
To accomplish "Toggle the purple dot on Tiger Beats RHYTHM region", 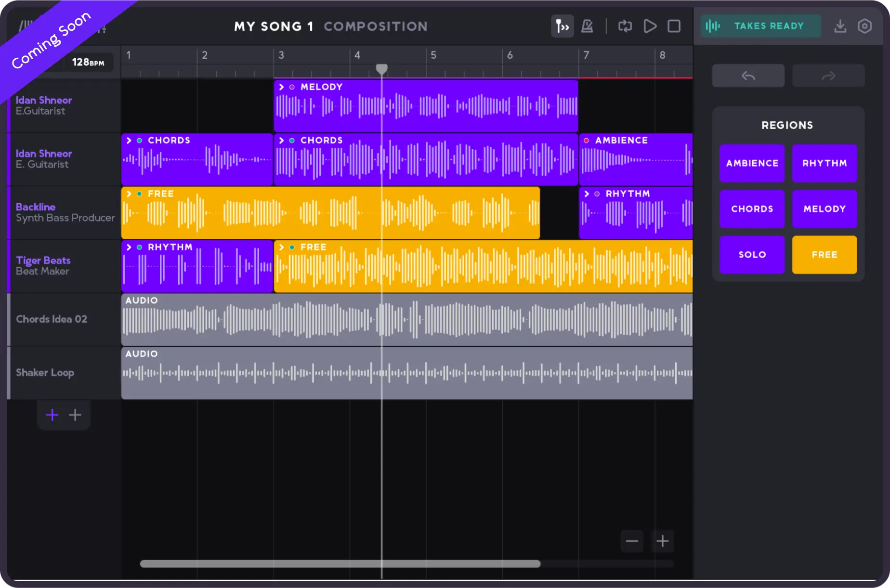I will 139,247.
